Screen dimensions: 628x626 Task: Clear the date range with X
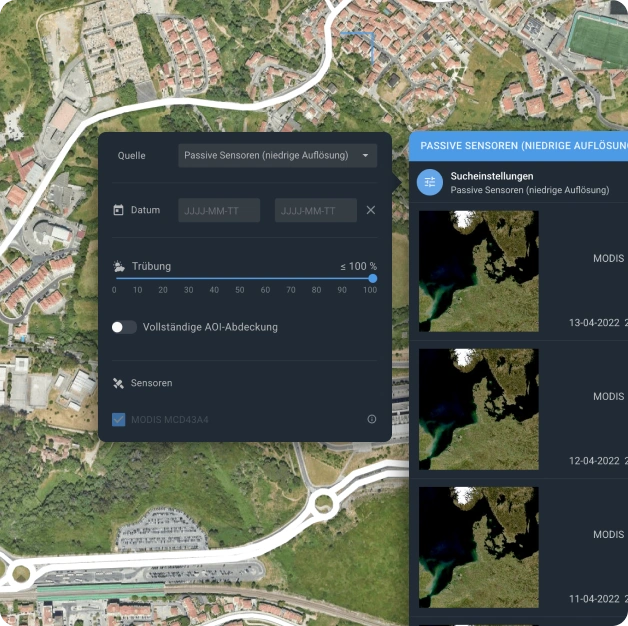coord(371,210)
